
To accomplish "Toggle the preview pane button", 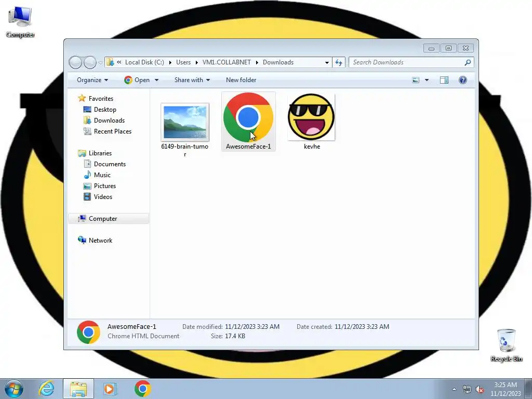I will 444,80.
